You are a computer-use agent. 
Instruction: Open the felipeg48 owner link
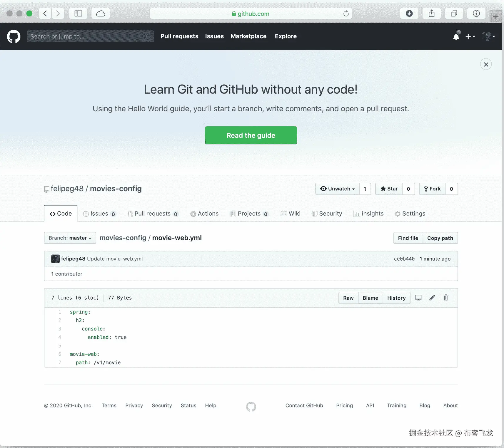tap(67, 189)
